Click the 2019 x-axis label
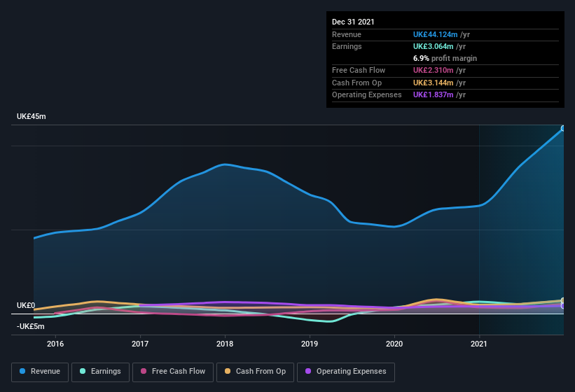 click(310, 344)
